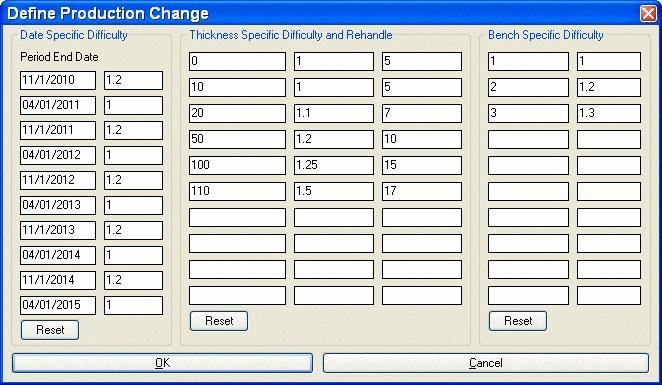Select the 04/01/2015 date field
This screenshot has height=385, width=662.
tap(58, 305)
